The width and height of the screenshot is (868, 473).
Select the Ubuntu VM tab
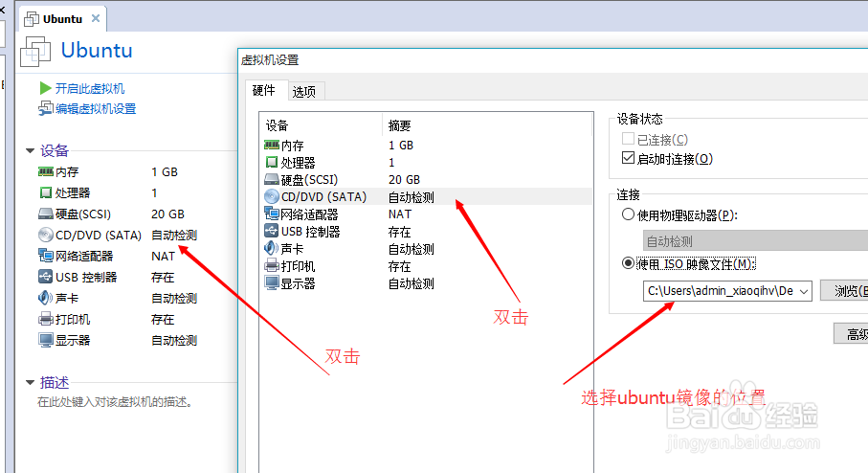(62, 19)
